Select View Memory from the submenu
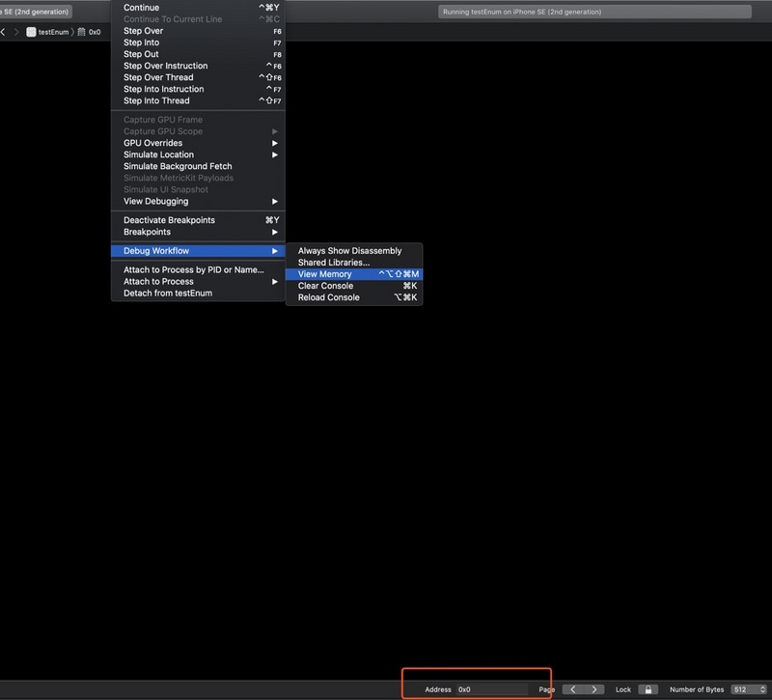Viewport: 772px width, 700px height. [x=324, y=274]
